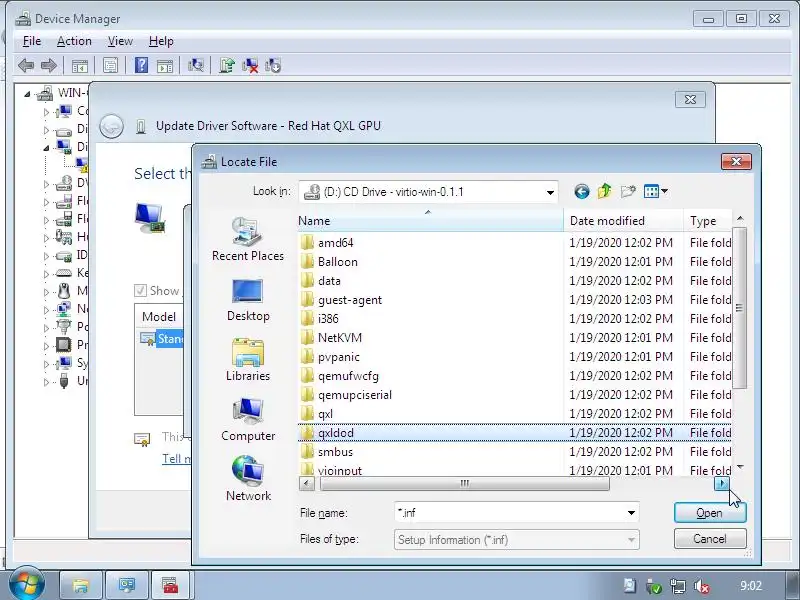This screenshot has width=800, height=600.
Task: Open the Help menu in Device Manager
Action: tap(161, 41)
